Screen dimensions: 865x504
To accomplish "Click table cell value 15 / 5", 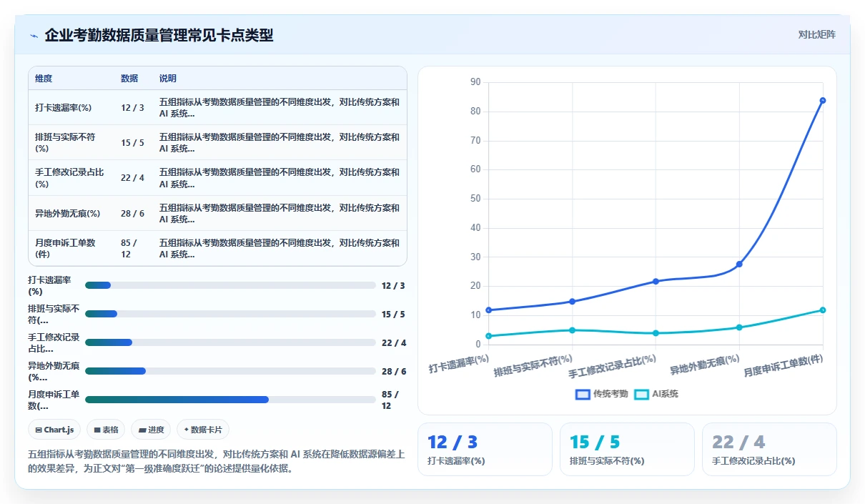I will [x=132, y=143].
